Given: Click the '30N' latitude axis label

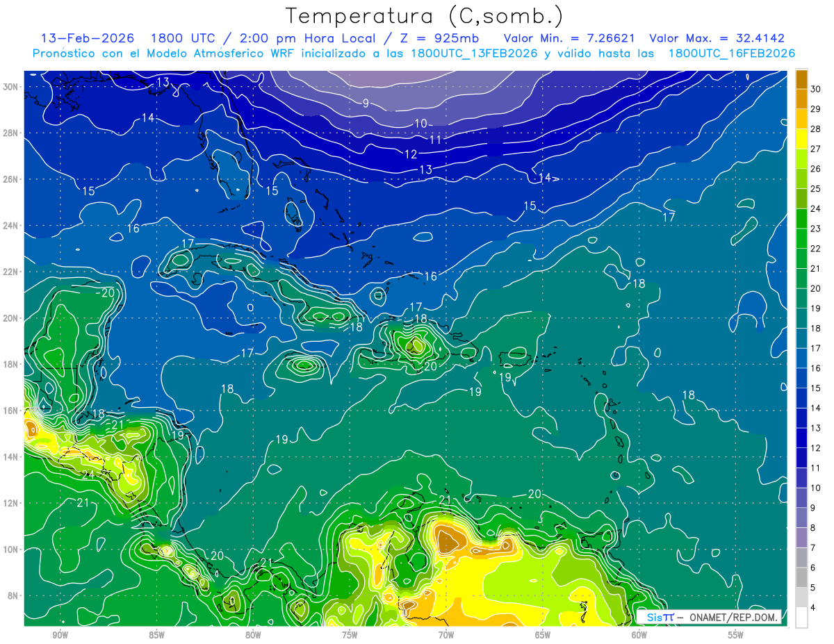Looking at the screenshot, I should (x=11, y=87).
